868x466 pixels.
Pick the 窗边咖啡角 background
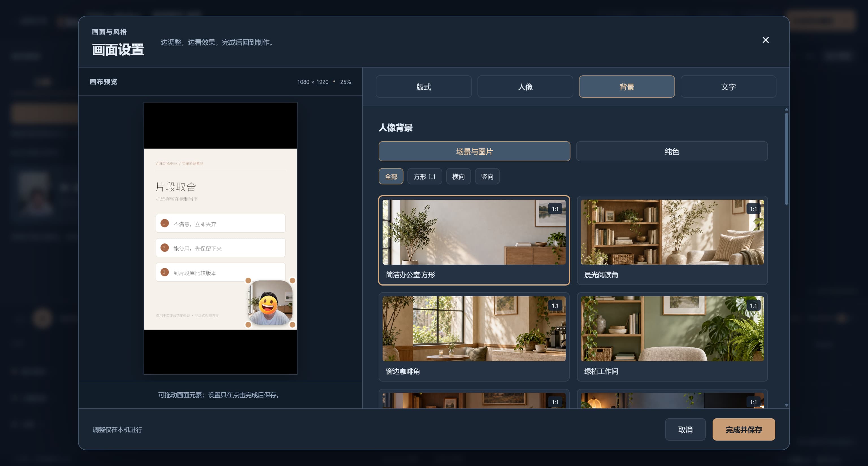(474, 337)
